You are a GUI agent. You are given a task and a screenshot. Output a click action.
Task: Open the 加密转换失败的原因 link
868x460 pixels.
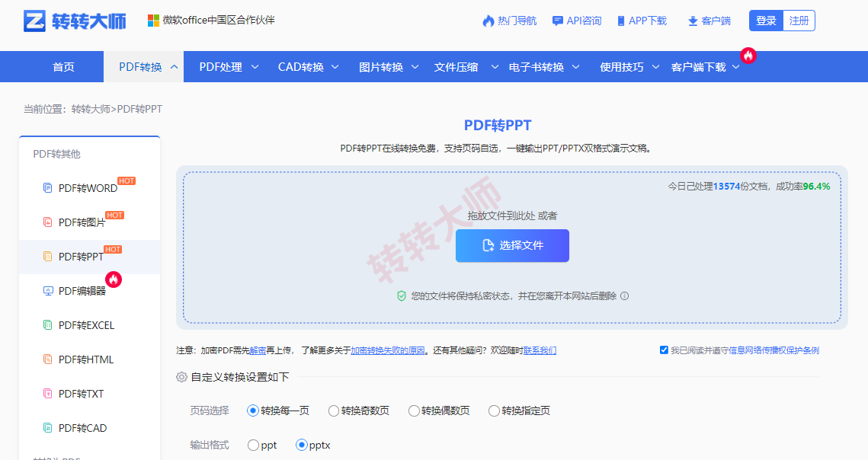click(x=387, y=350)
